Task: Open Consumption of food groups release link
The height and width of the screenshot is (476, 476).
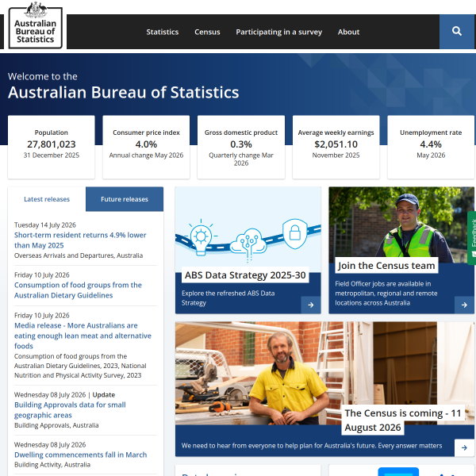Action: tap(78, 290)
